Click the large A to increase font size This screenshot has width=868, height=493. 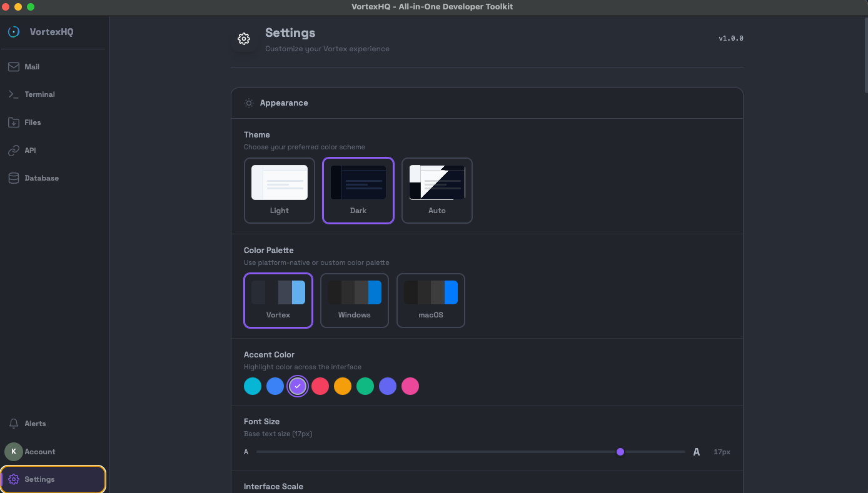pos(696,451)
